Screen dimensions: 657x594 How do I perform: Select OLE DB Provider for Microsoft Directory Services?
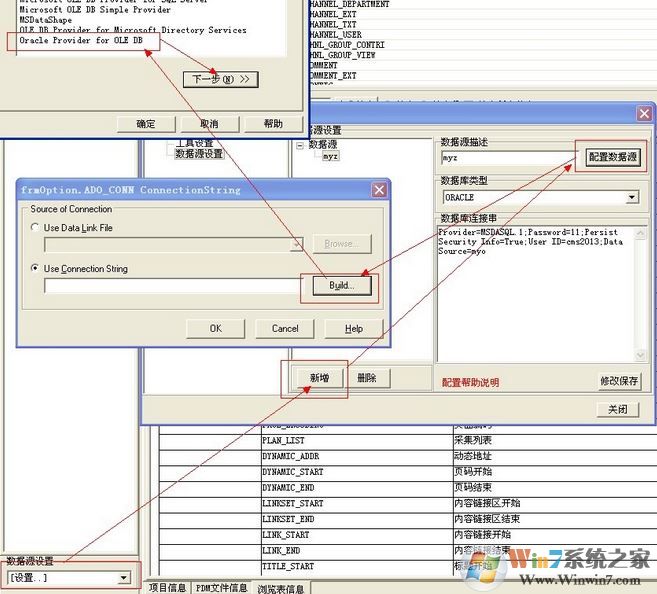[x=133, y=30]
